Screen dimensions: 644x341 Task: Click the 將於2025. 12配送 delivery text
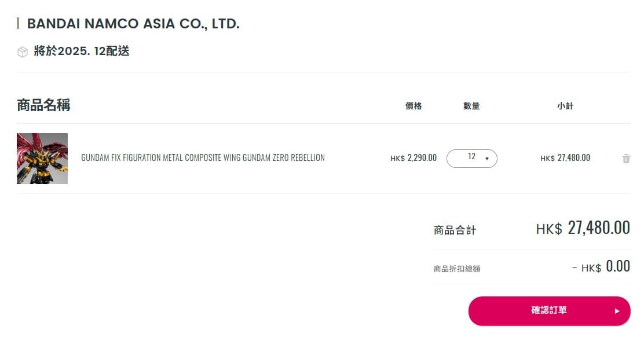(x=82, y=51)
